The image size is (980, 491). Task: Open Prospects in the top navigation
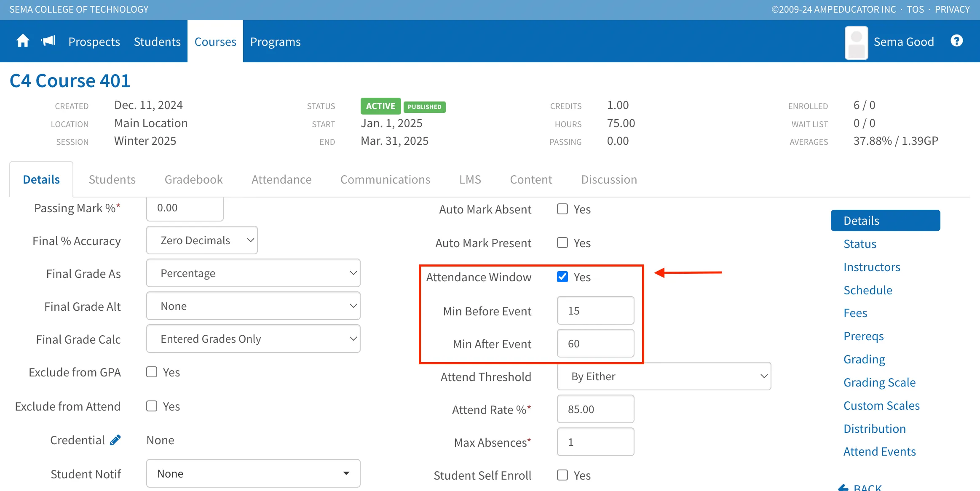[x=94, y=42]
